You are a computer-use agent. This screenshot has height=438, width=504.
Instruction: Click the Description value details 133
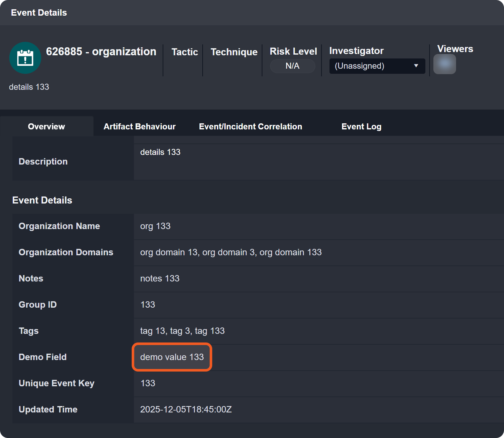pos(160,152)
